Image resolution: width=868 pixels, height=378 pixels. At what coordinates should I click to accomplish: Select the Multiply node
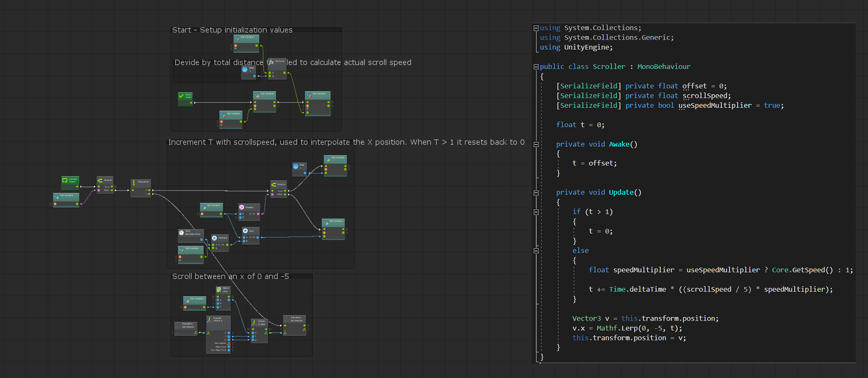[x=220, y=243]
